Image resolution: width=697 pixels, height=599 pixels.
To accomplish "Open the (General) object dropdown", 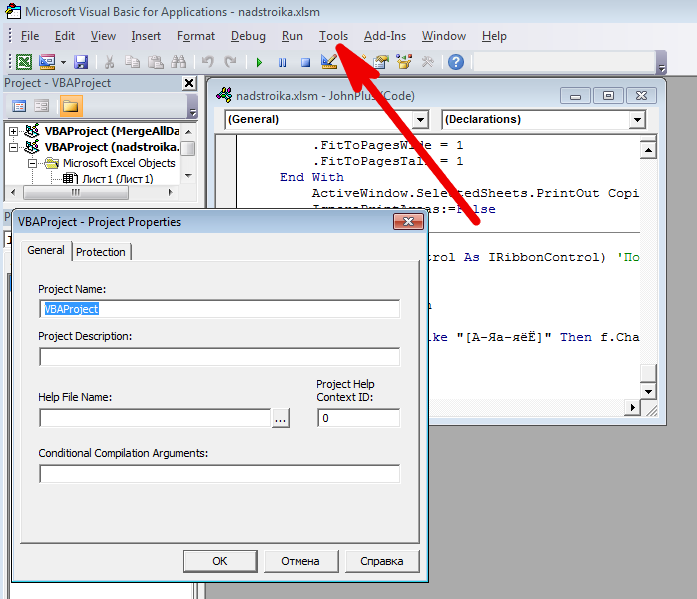I will (420, 120).
